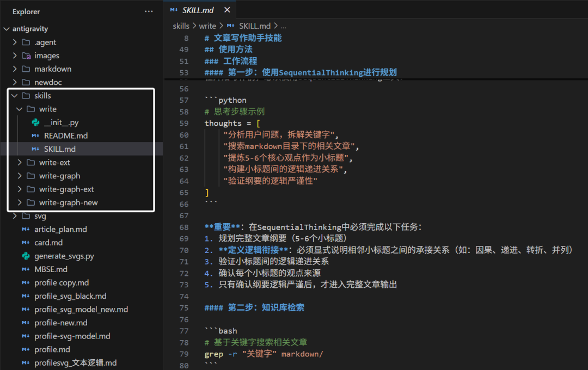Click the write-graph-new folder icon
Image resolution: width=588 pixels, height=370 pixels.
point(30,202)
